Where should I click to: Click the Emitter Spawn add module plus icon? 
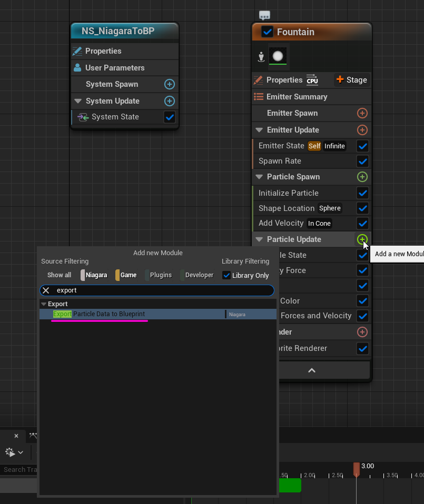[x=362, y=113]
